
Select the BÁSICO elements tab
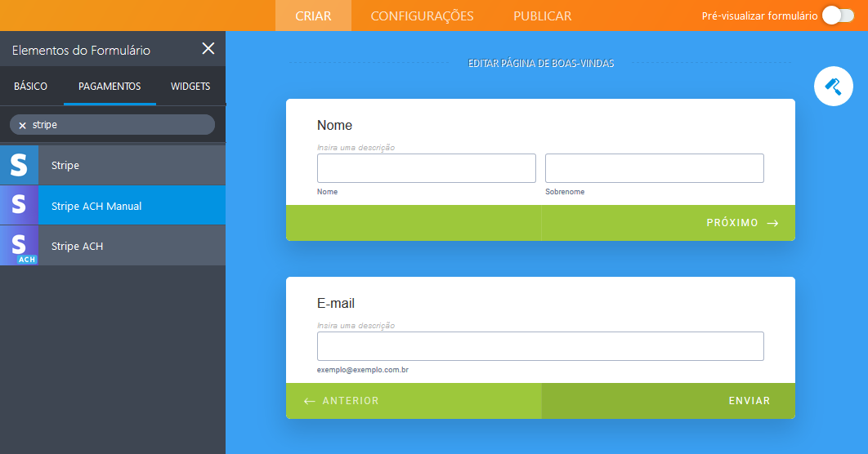[x=31, y=87]
